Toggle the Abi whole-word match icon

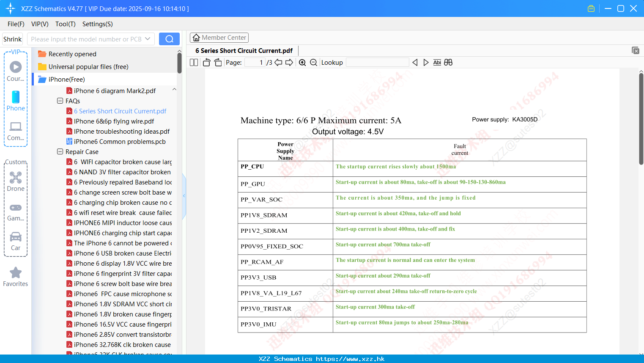tap(437, 63)
